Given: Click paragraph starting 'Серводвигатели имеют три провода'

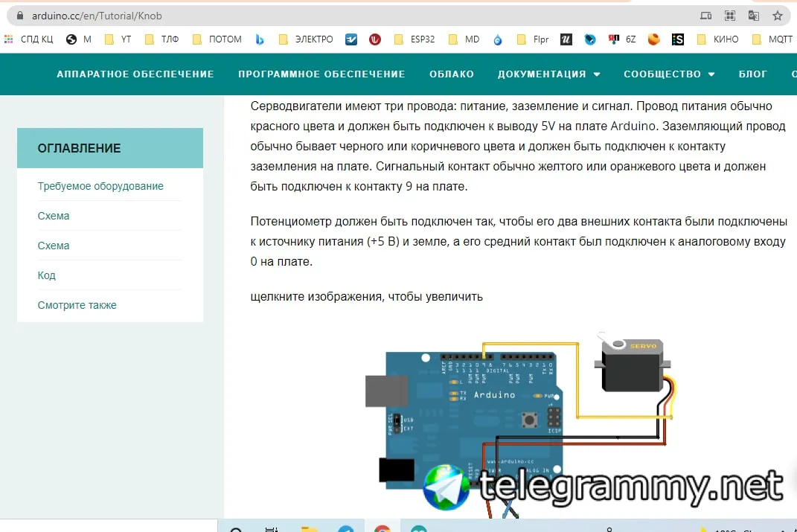Looking at the screenshot, I should pos(519,147).
